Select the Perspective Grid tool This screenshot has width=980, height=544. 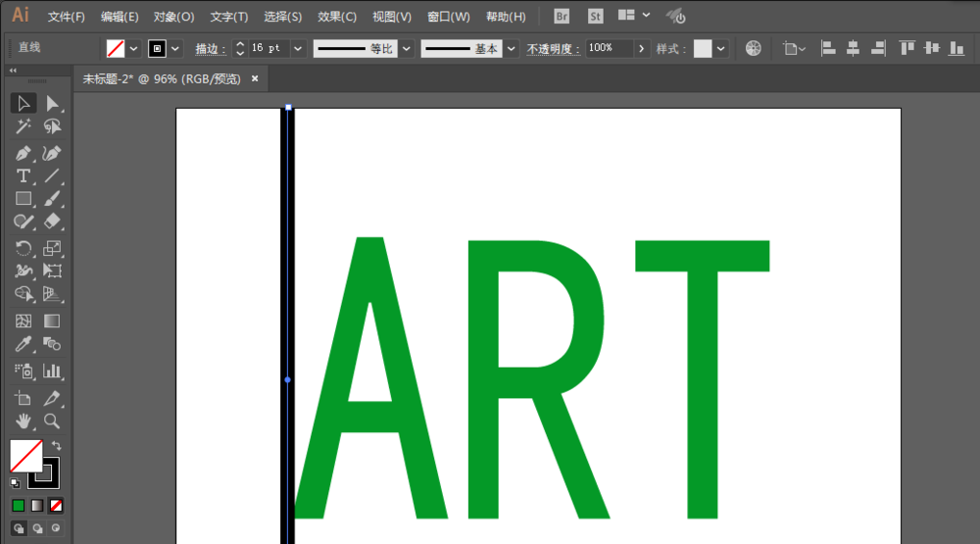[x=52, y=293]
